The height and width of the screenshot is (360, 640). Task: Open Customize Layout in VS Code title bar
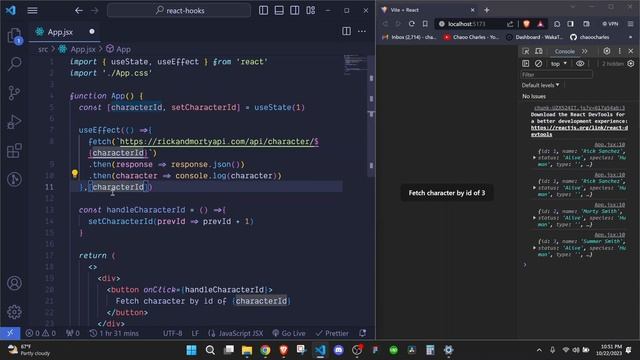[x=310, y=10]
